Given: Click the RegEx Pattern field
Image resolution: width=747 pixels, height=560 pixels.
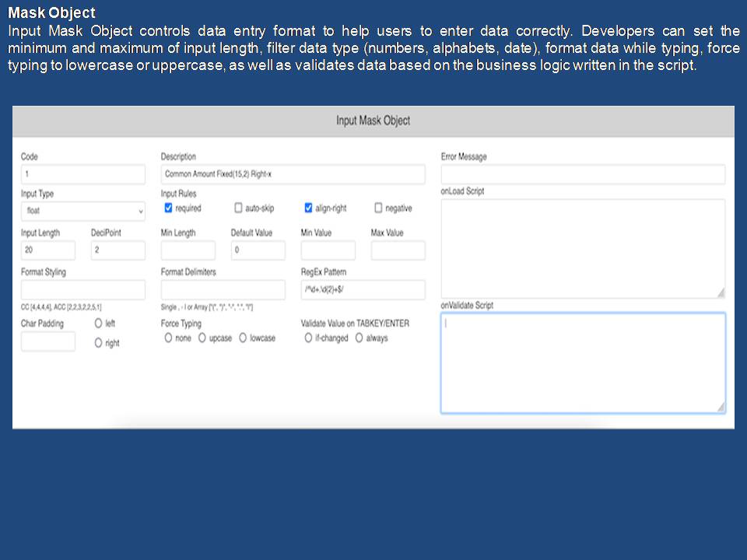Looking at the screenshot, I should click(363, 290).
